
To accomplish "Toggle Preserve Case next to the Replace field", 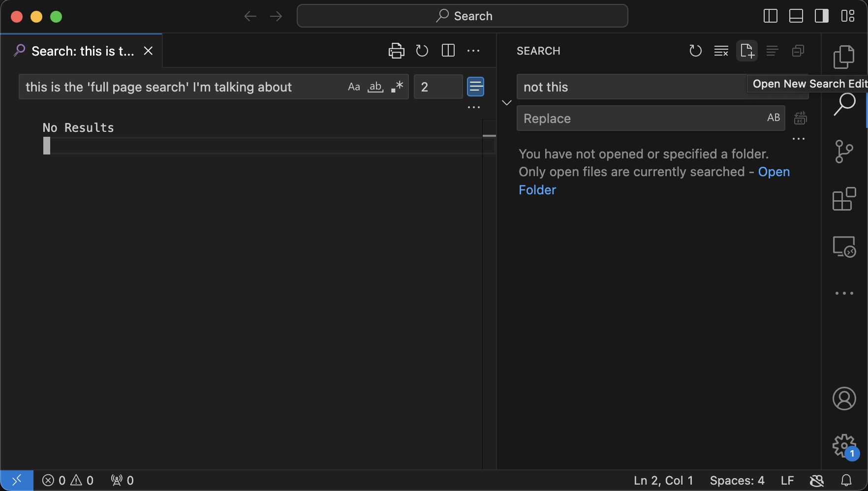I will pyautogui.click(x=773, y=118).
